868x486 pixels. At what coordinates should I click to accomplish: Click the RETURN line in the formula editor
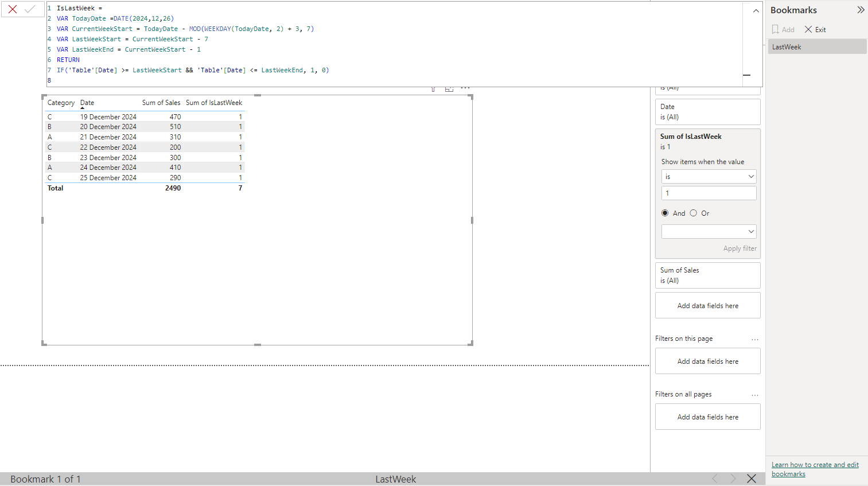tap(68, 60)
